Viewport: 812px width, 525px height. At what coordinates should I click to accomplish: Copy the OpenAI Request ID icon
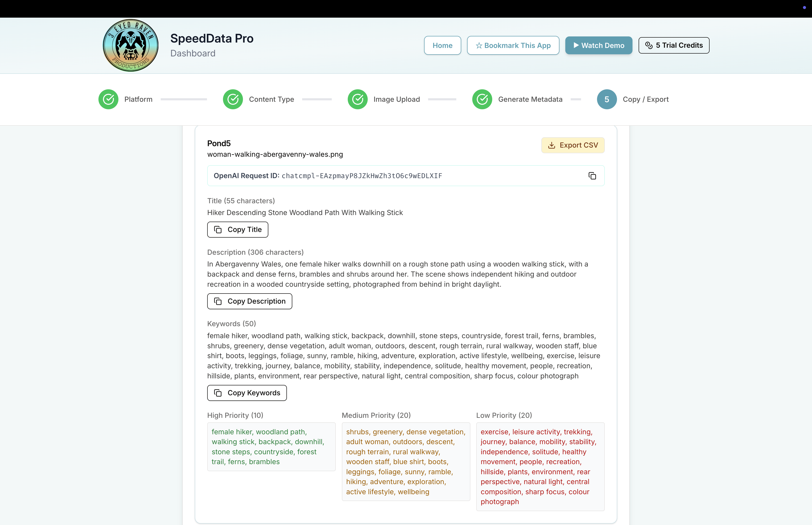point(592,176)
